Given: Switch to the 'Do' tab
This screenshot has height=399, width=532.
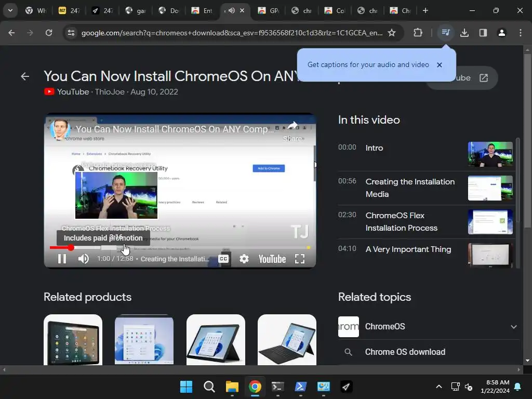Looking at the screenshot, I should coord(169,10).
